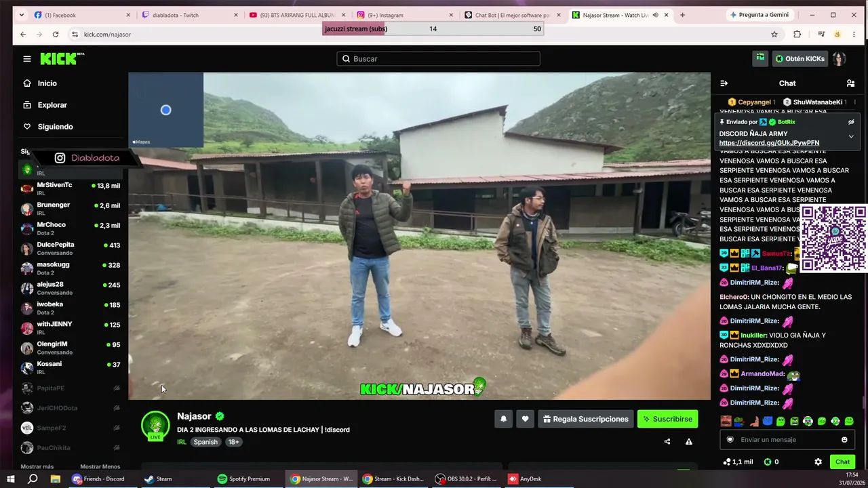Open MrStivenTc channel in sidebar

pyautogui.click(x=71, y=188)
